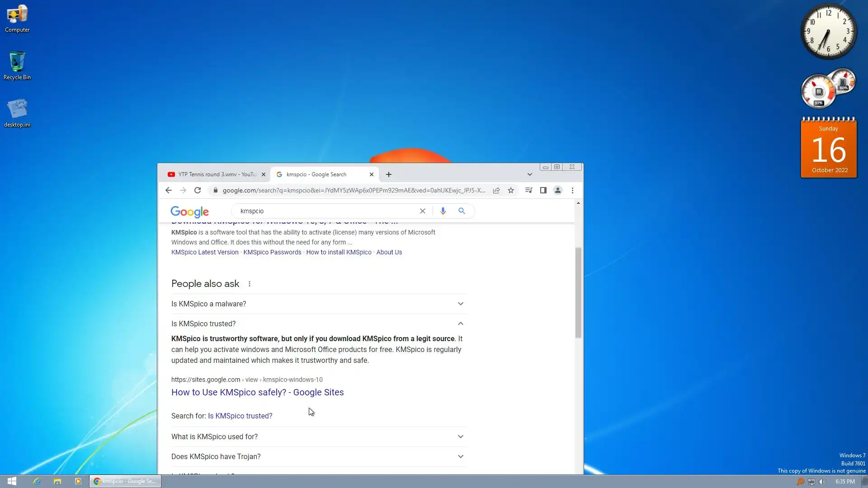868x488 pixels.
Task: Click the blue search magnifier icon
Action: coord(462,211)
